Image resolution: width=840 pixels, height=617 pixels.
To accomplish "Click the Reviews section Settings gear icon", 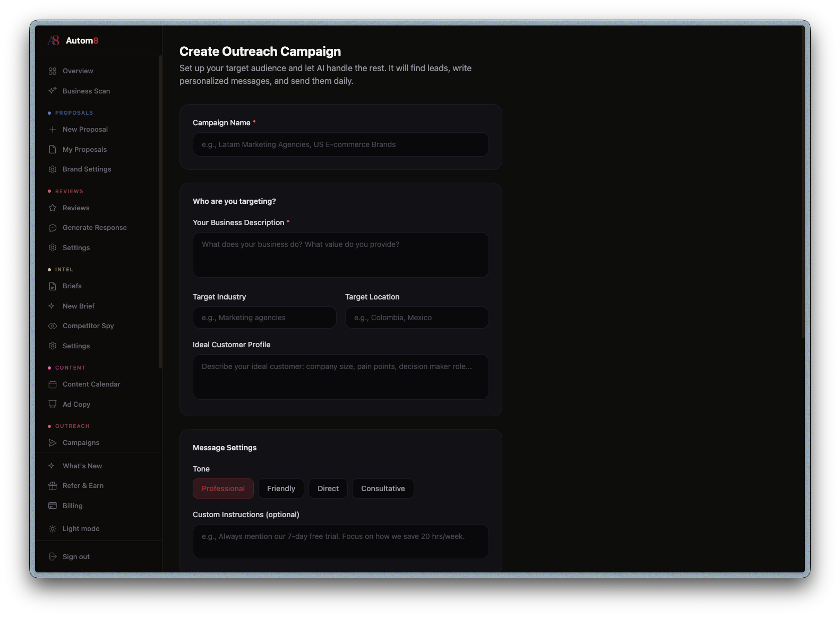I will pyautogui.click(x=53, y=247).
